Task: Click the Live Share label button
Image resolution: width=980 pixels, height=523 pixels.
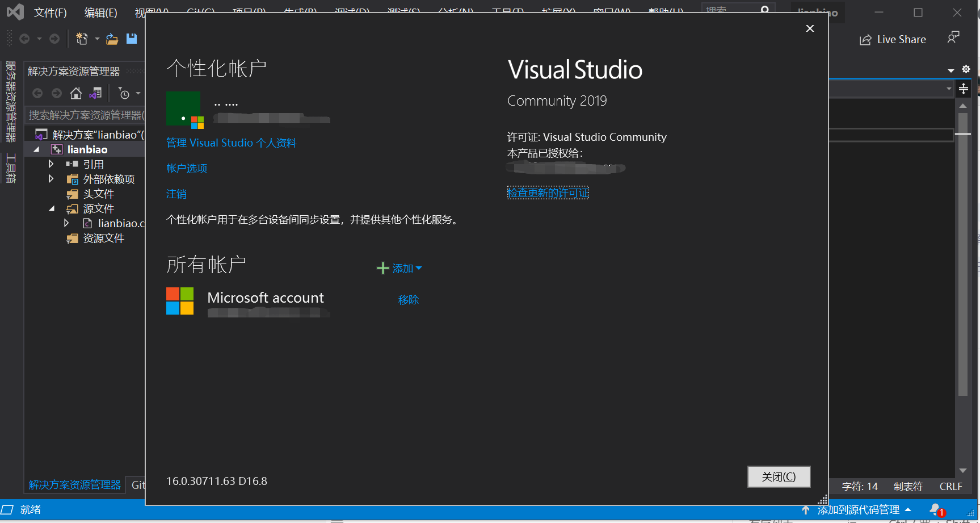Action: [901, 39]
